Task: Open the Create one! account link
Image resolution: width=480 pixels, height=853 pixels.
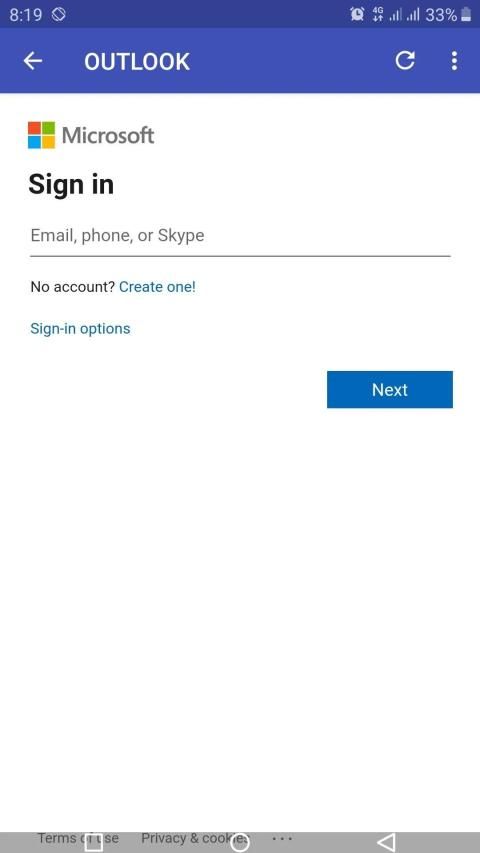Action: (x=157, y=287)
